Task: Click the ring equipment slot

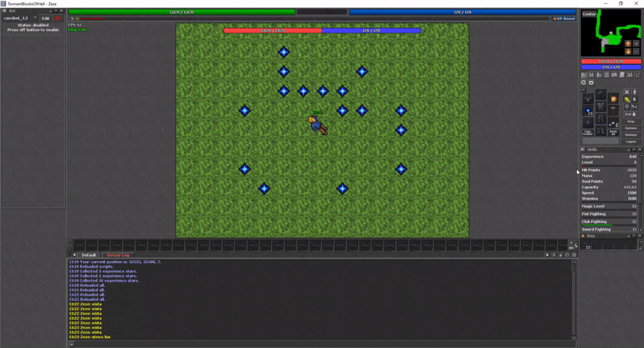Action: click(588, 122)
